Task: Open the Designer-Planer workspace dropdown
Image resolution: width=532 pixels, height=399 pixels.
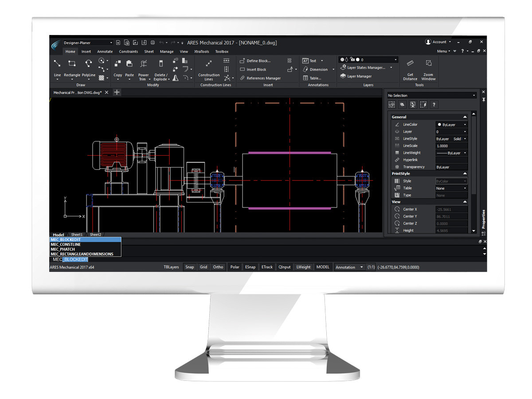Action: [88, 43]
